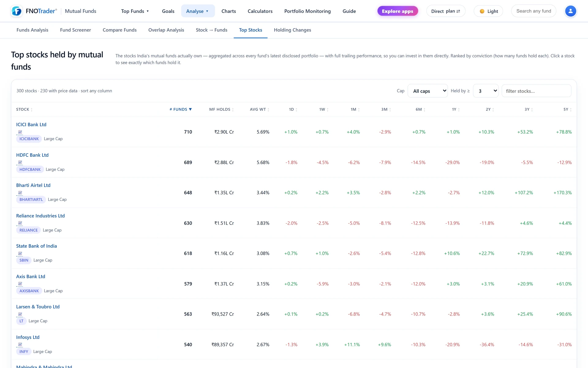
Task: Click the RELIANCE ticker tag
Action: pos(28,230)
